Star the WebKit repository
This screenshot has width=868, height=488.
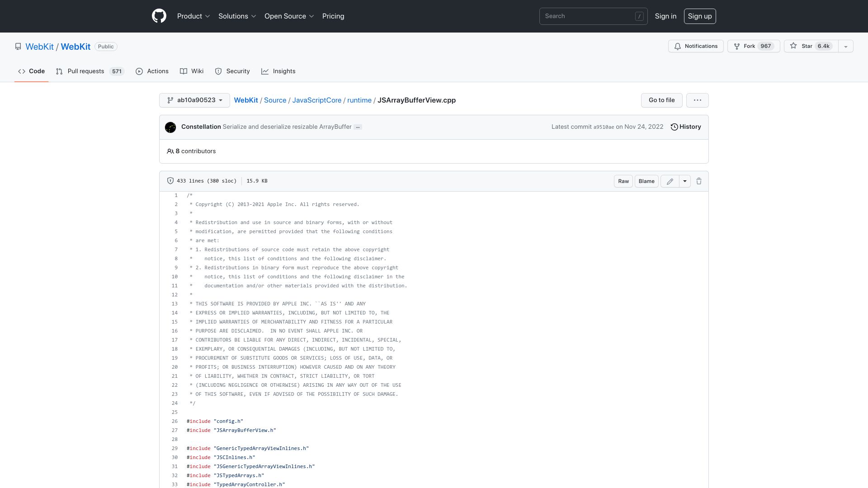811,46
